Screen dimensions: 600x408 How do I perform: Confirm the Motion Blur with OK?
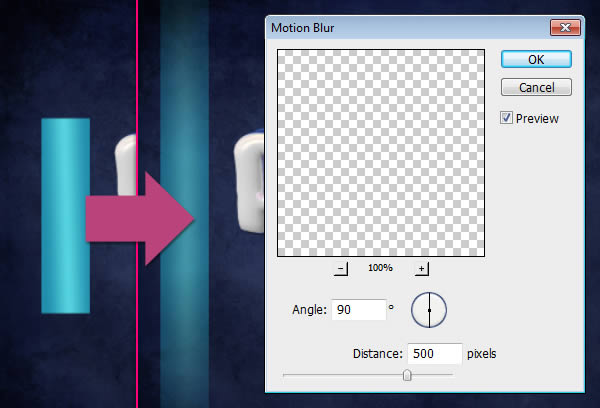point(536,59)
